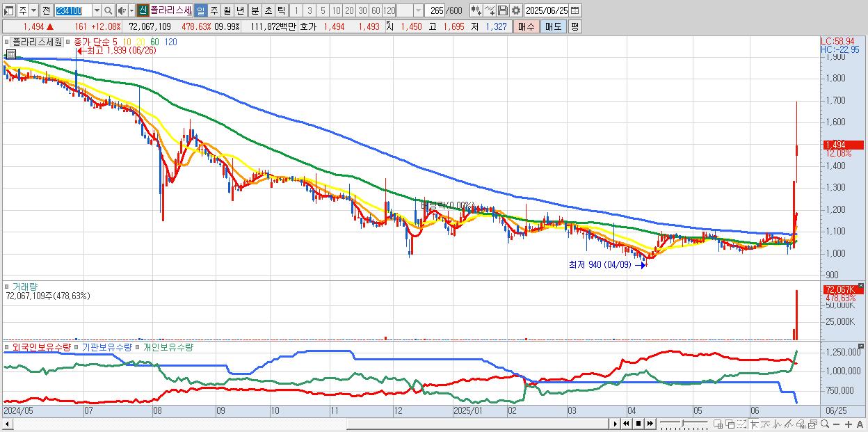Select the 3 interval preset

[x=310, y=10]
